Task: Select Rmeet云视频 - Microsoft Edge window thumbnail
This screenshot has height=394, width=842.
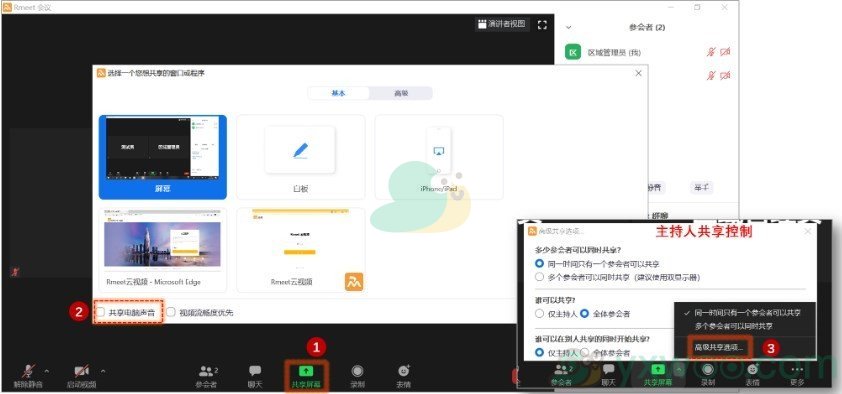Action: 163,250
